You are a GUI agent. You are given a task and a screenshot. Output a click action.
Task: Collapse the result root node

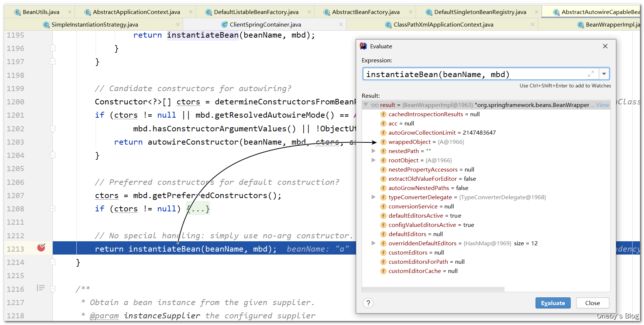click(x=366, y=105)
